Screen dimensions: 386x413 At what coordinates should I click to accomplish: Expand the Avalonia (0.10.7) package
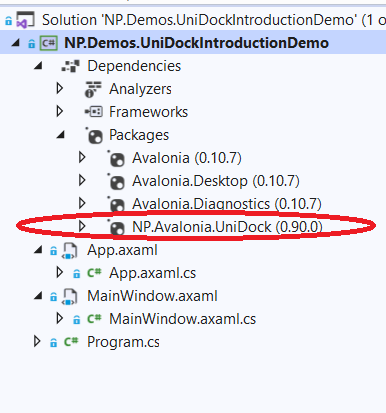(82, 157)
